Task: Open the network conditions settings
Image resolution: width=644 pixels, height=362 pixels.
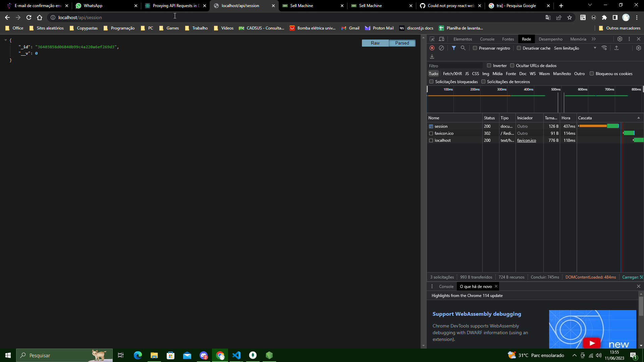Action: (605, 48)
